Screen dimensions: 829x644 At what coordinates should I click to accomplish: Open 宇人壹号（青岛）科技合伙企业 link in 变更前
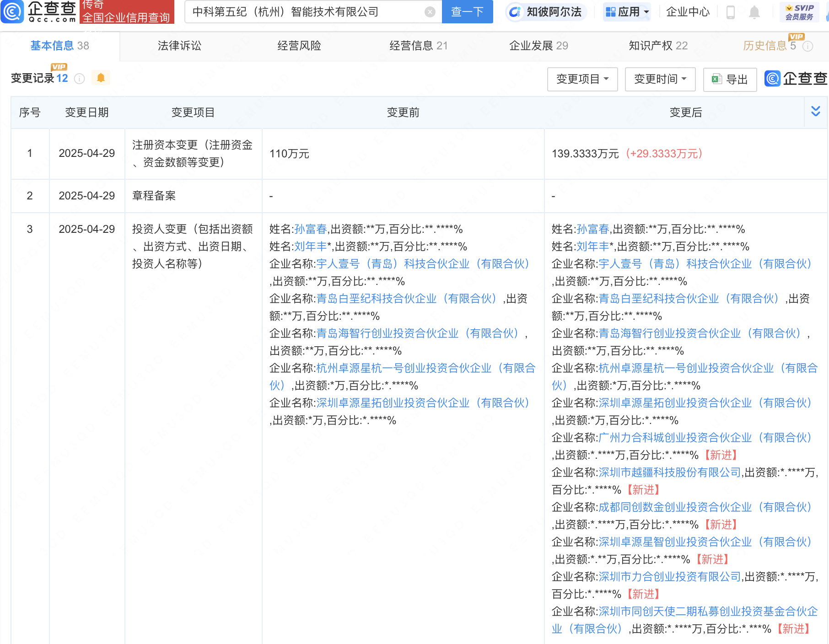[423, 264]
